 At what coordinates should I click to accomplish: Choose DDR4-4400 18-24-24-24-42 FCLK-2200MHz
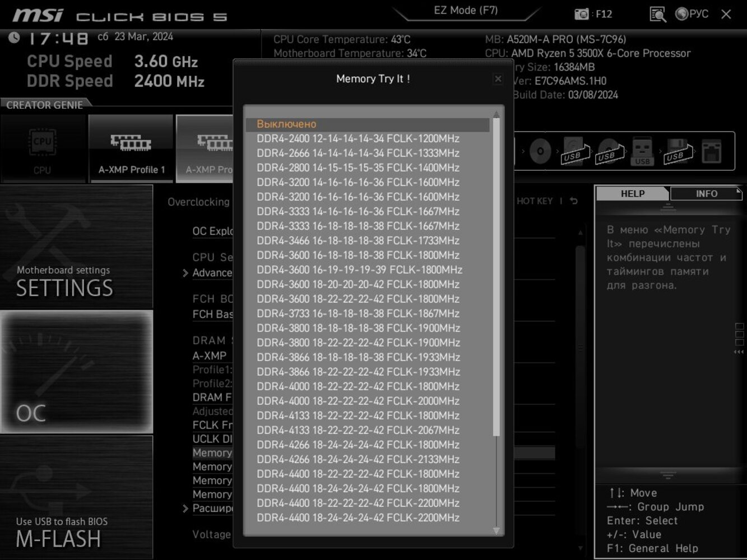tap(368, 517)
